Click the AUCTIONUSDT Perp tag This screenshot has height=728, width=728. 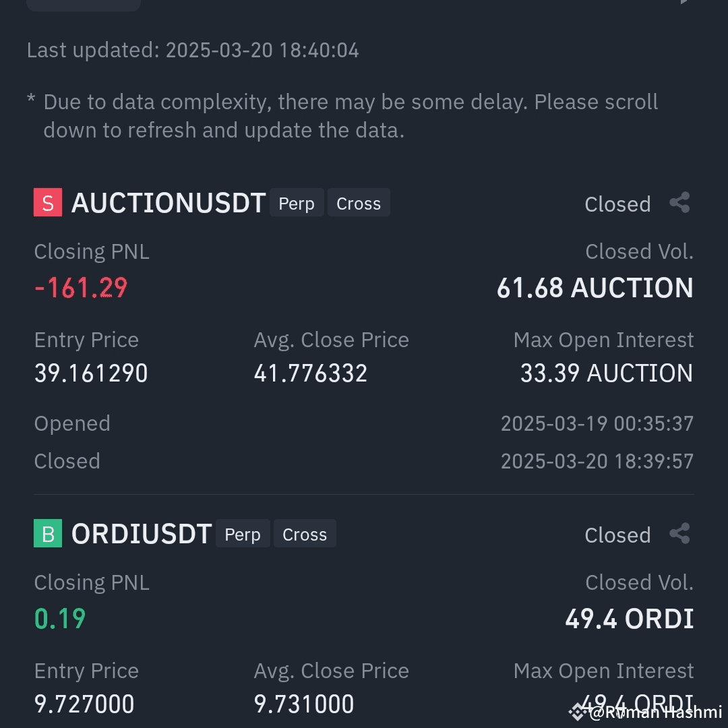(x=297, y=202)
